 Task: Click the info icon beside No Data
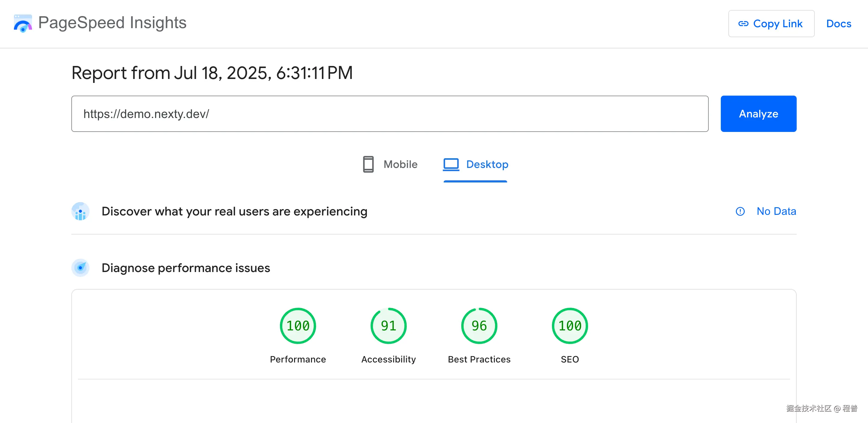(740, 211)
